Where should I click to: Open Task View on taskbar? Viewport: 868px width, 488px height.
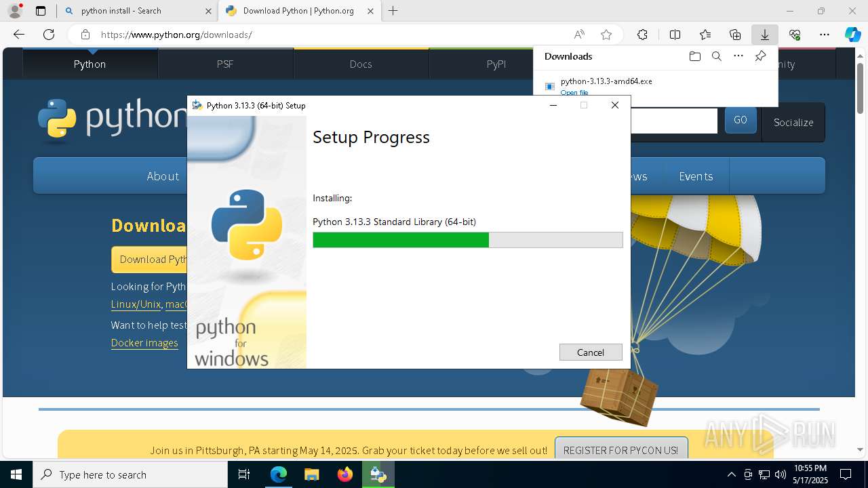click(x=244, y=474)
